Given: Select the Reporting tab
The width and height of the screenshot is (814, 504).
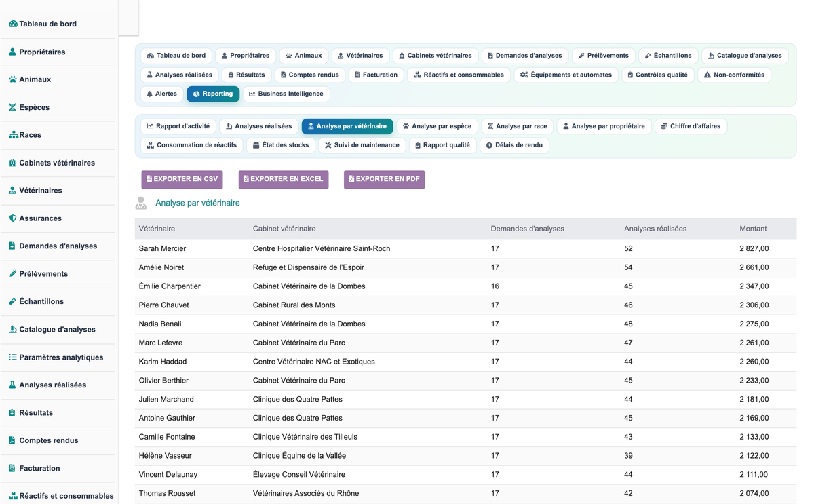Looking at the screenshot, I should (213, 94).
